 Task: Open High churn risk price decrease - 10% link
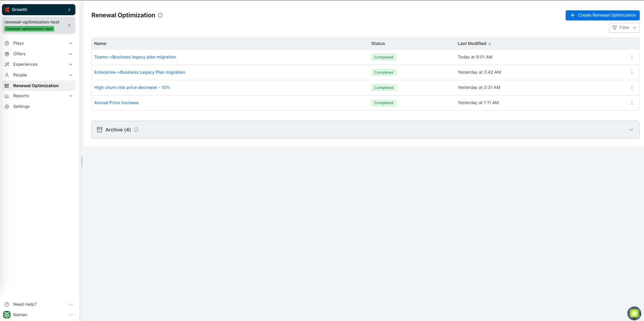[x=132, y=88]
